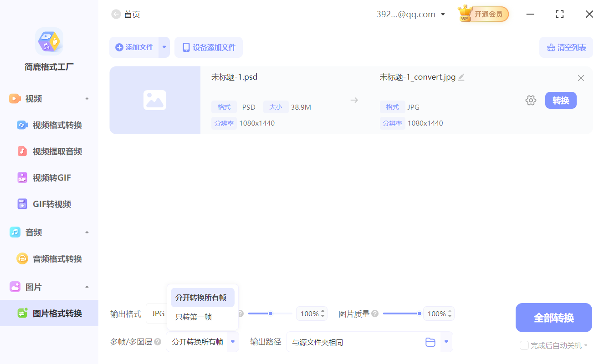Expand the 添加文件 dropdown arrow

point(164,47)
